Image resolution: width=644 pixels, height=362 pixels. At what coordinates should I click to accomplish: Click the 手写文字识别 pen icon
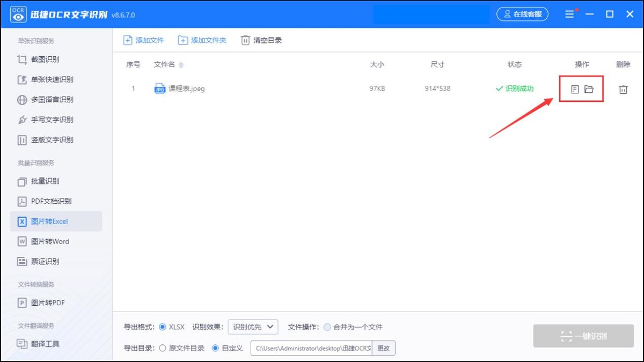tap(22, 120)
